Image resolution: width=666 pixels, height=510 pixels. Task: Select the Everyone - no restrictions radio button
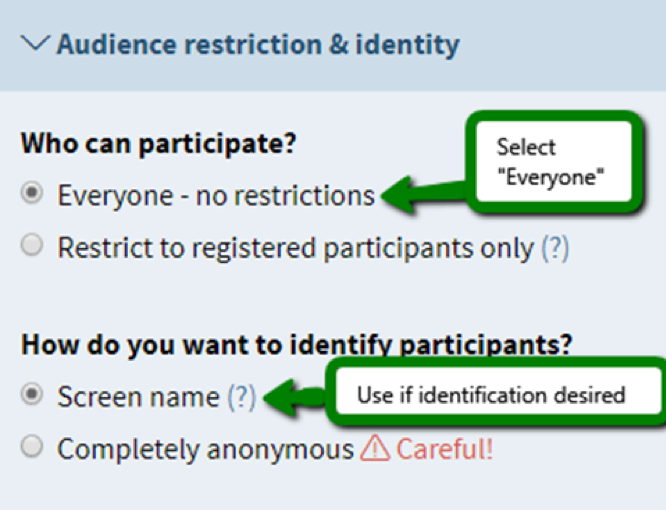pyautogui.click(x=33, y=194)
